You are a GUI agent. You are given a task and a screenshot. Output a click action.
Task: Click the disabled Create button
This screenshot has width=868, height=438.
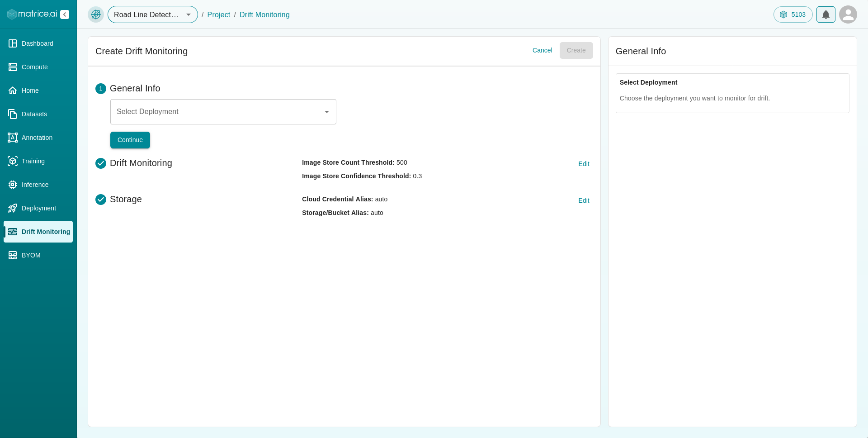tap(576, 50)
